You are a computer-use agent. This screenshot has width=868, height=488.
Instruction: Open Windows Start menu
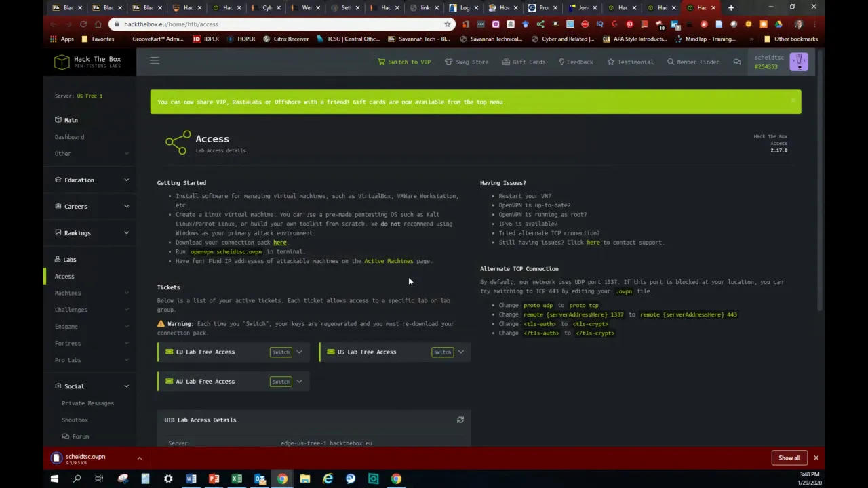coord(54,479)
